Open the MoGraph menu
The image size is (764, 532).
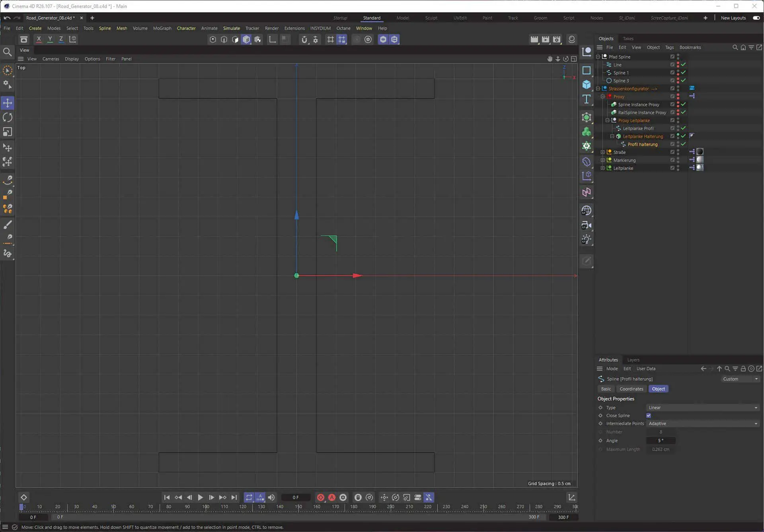coord(162,28)
